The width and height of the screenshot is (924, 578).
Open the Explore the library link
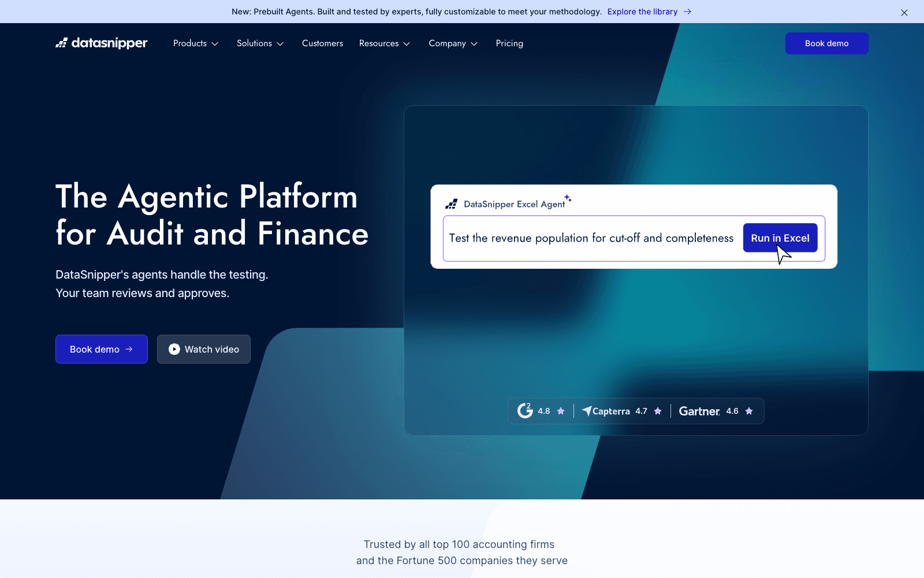point(642,12)
